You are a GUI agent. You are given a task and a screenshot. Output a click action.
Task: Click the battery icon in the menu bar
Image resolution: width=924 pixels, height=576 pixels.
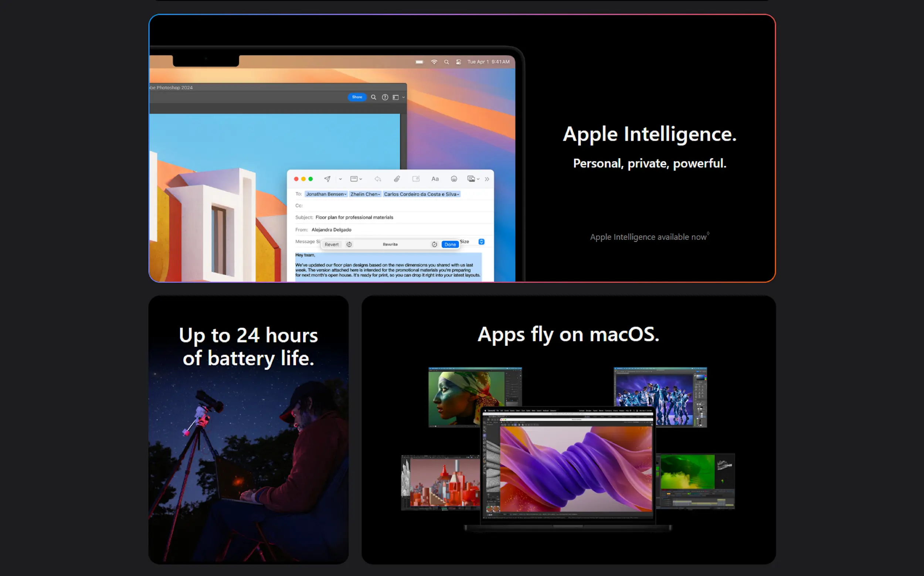coord(419,62)
